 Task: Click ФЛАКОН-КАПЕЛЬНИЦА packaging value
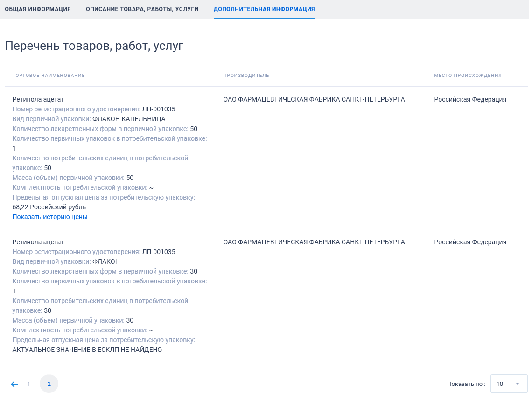(x=129, y=119)
